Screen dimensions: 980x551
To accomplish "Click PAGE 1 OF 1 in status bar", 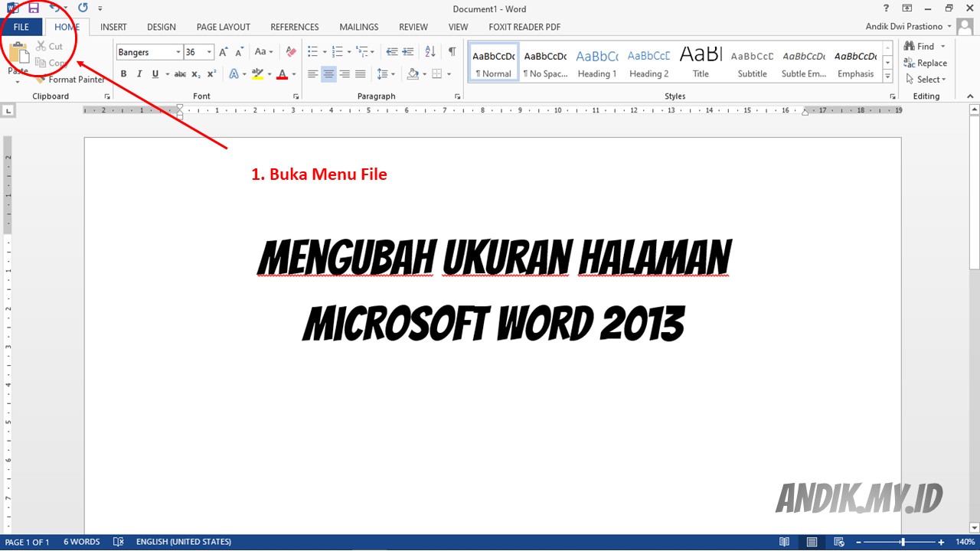I will point(27,542).
